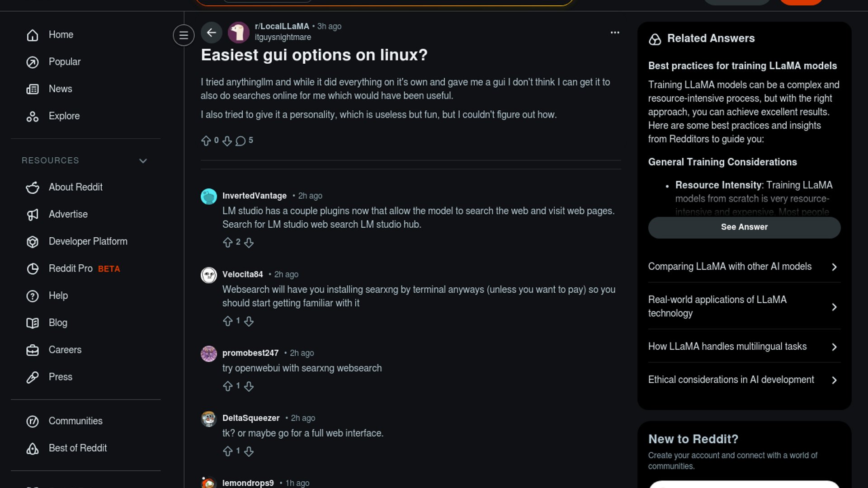Downvote the main post
The image size is (868, 488).
227,141
